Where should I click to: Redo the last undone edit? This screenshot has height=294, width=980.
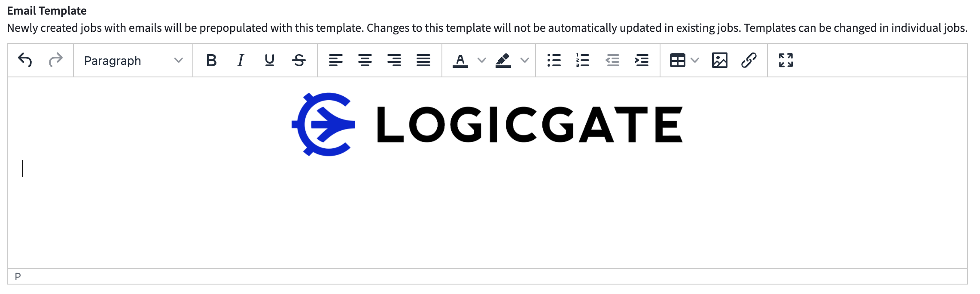point(55,60)
